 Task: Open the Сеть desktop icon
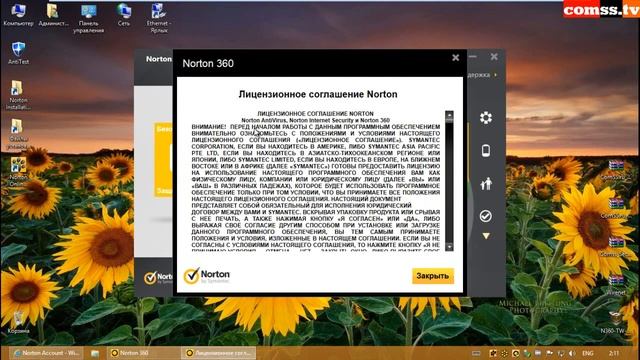(124, 15)
